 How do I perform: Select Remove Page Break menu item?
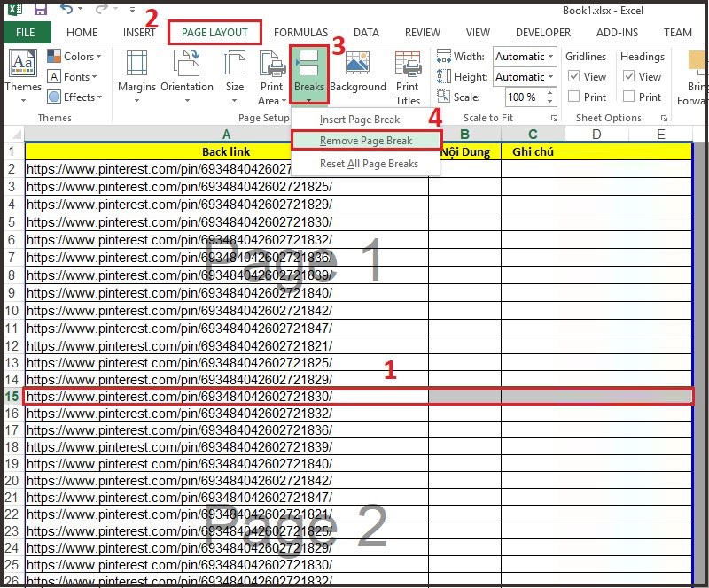[366, 141]
